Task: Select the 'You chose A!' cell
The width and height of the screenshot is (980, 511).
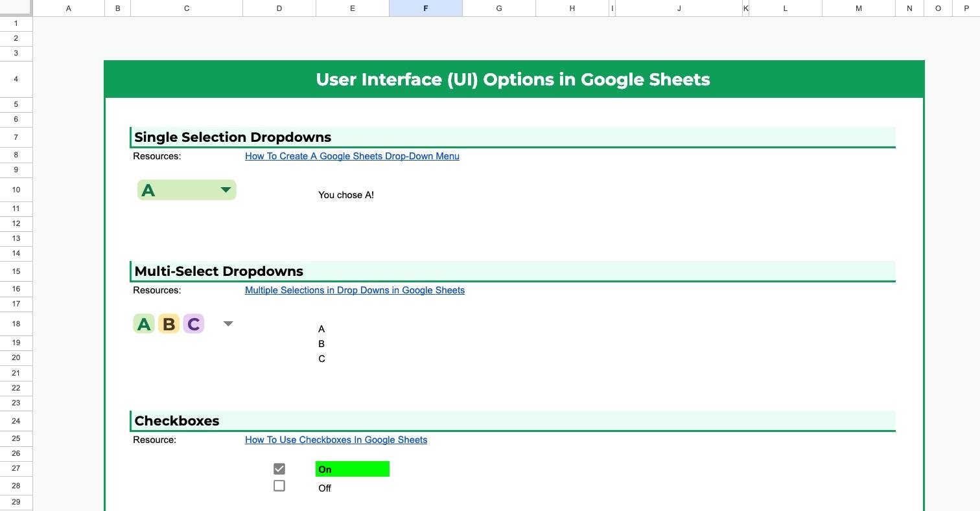Action: (x=346, y=194)
